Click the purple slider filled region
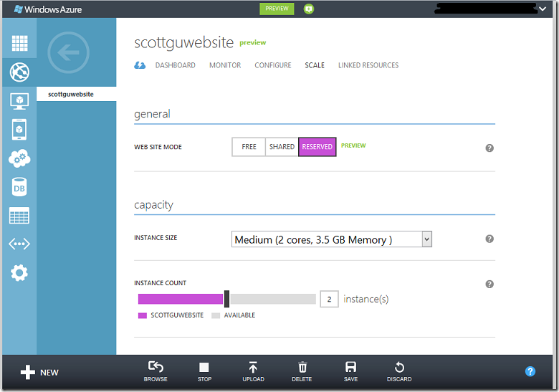The height and width of the screenshot is (392, 559). (181, 299)
